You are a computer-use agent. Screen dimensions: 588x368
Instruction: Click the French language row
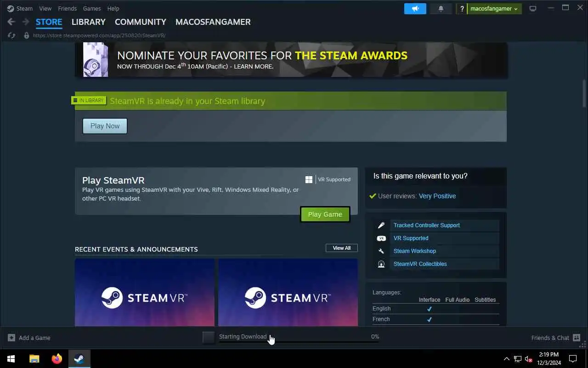(435, 319)
